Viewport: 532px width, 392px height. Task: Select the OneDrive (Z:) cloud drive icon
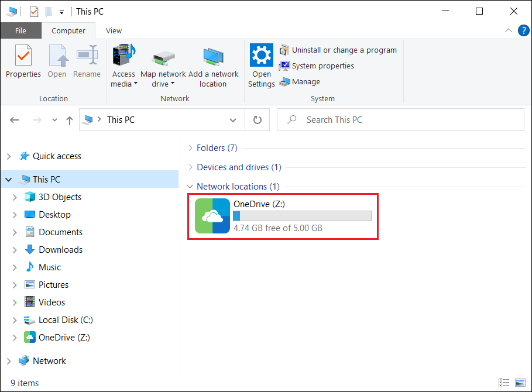(x=212, y=216)
